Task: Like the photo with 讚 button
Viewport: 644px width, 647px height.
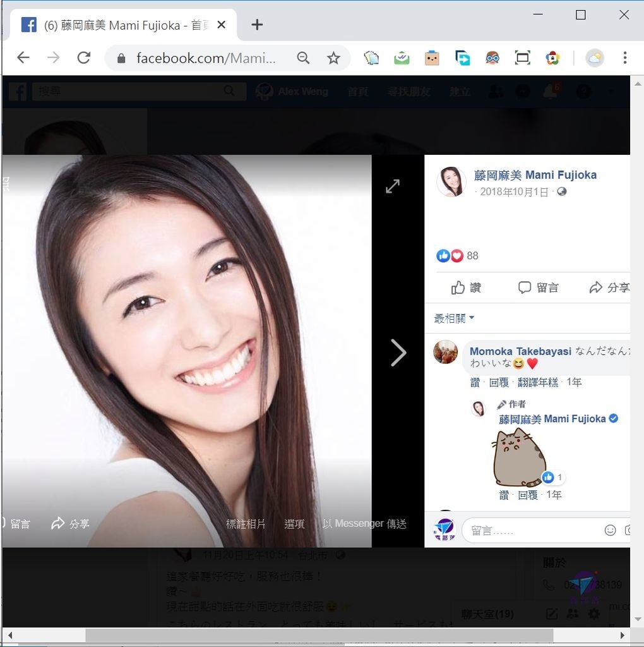Action: (467, 288)
